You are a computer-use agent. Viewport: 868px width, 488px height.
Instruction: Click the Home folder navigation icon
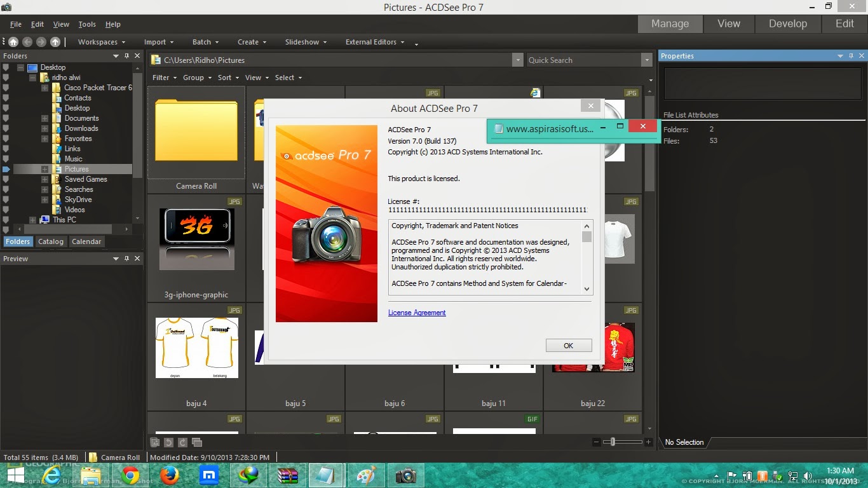13,42
